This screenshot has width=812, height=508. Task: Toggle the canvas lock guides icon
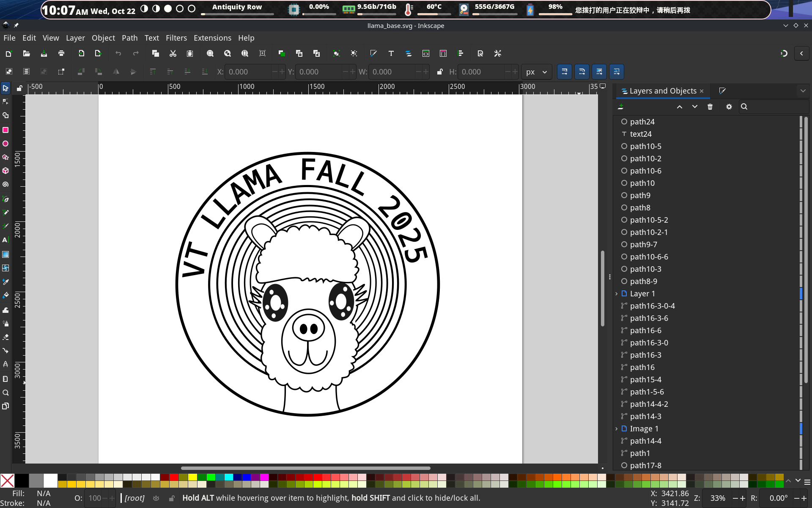pos(19,88)
